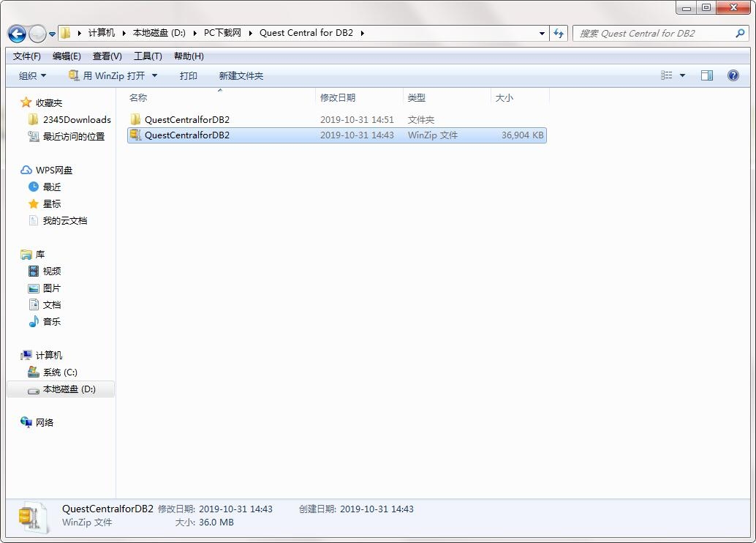Open help with the question mark icon
This screenshot has height=543, width=756.
coord(733,75)
